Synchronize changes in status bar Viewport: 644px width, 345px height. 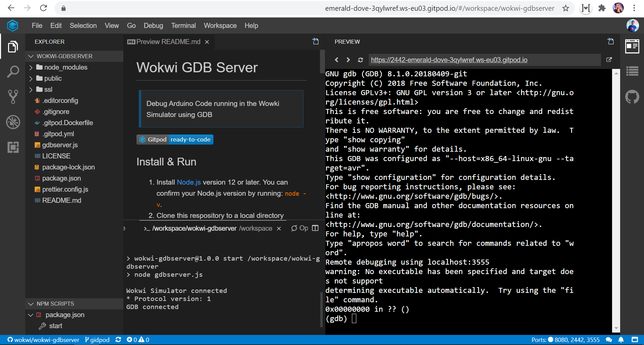click(x=118, y=340)
